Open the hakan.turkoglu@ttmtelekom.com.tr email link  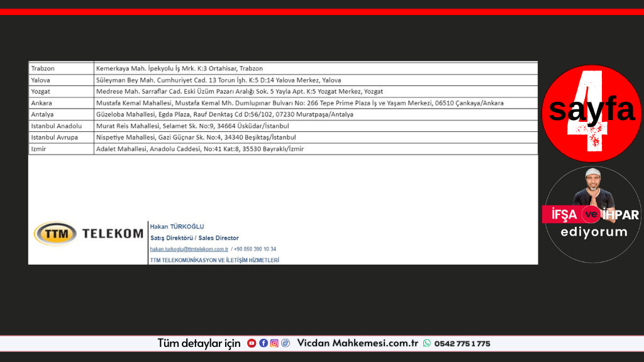(x=189, y=249)
